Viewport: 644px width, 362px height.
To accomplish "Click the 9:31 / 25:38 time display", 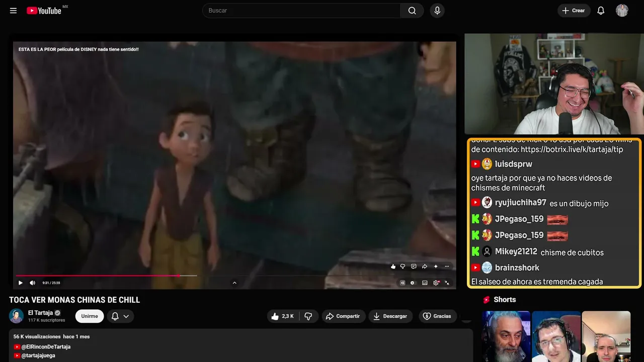I will [51, 283].
